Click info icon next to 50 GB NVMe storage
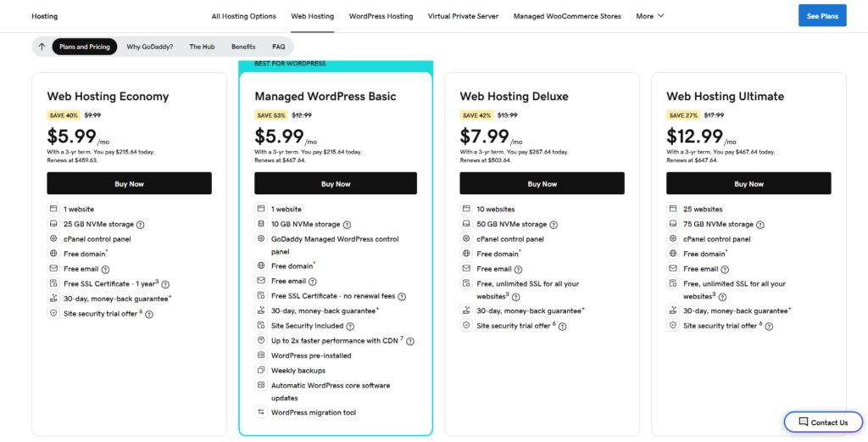The image size is (868, 442). [554, 225]
